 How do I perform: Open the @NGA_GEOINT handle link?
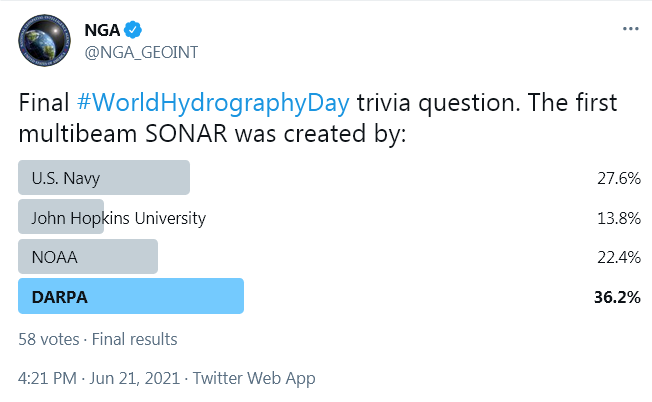(x=141, y=52)
